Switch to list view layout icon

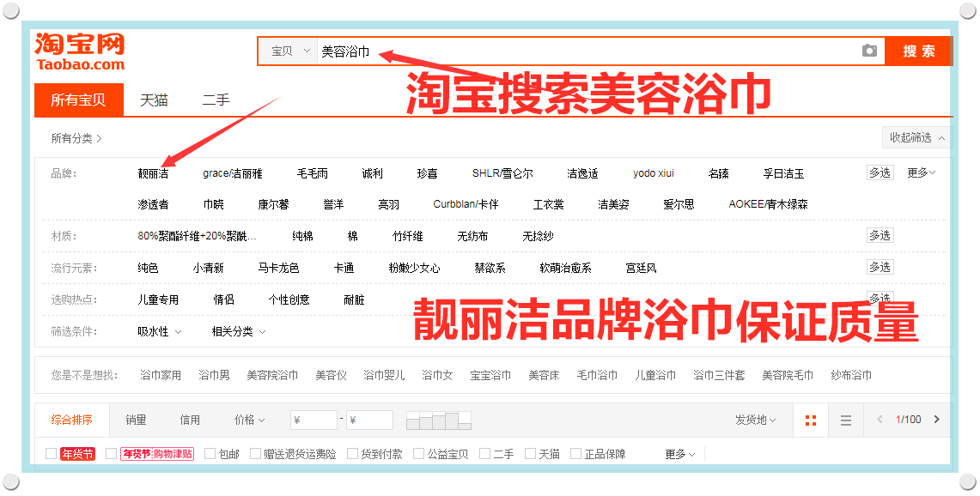tap(846, 420)
